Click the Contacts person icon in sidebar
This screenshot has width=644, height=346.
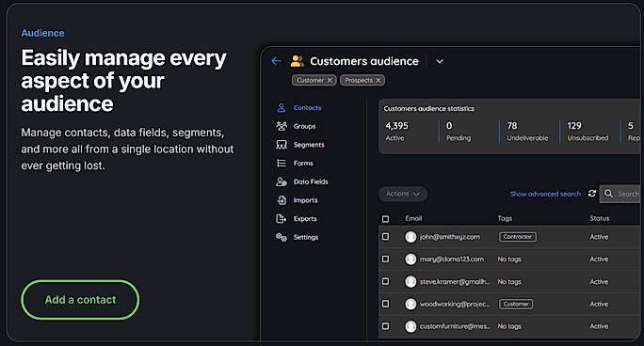282,108
